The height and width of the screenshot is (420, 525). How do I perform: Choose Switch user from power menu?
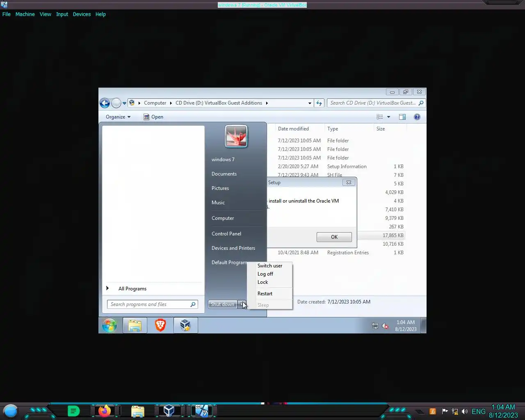click(270, 266)
